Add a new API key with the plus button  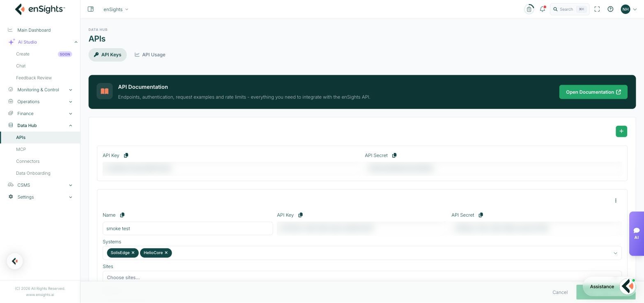[x=621, y=131]
